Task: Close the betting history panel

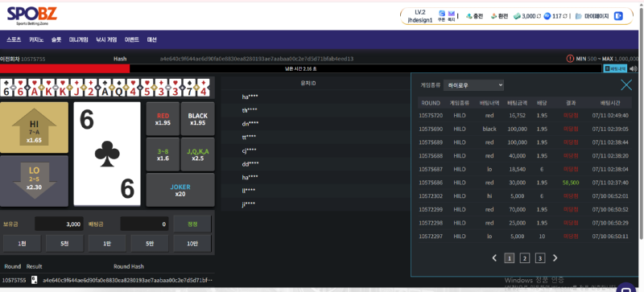Action: point(626,85)
